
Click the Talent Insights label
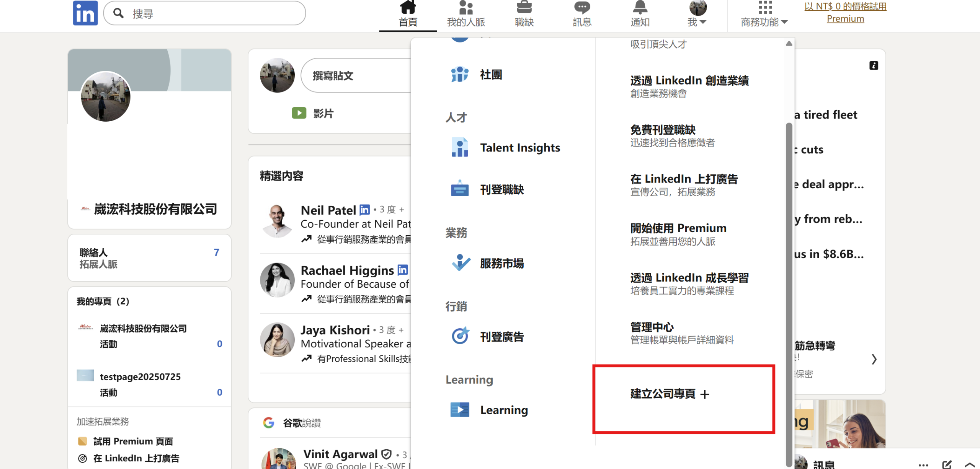tap(520, 148)
